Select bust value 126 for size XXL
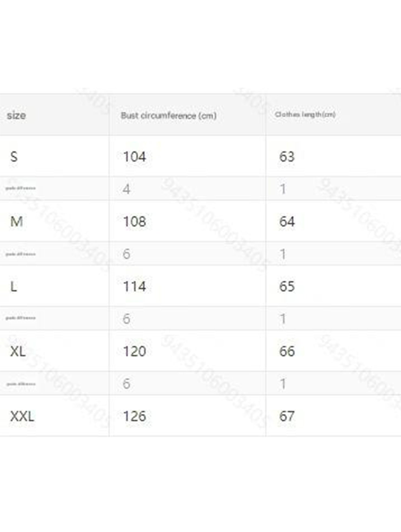 pos(134,416)
